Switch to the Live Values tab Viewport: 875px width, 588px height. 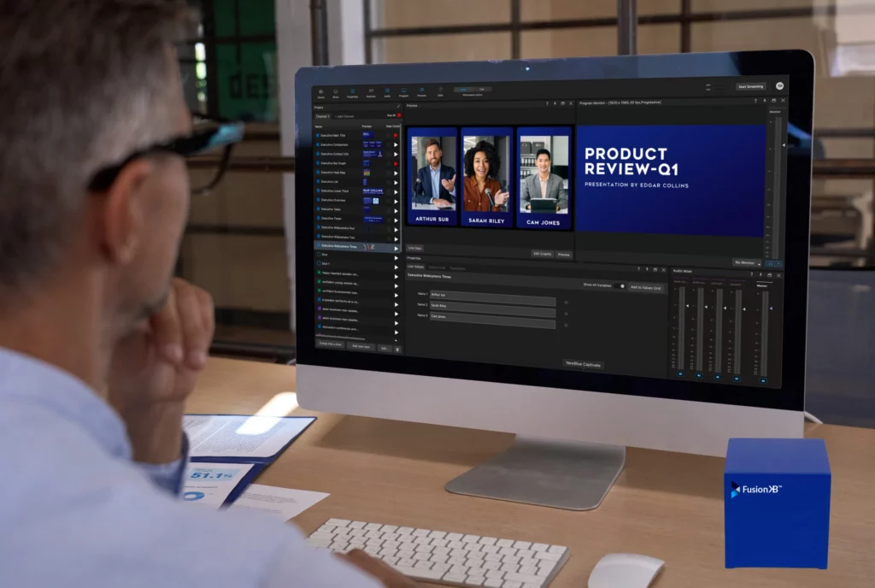[415, 267]
